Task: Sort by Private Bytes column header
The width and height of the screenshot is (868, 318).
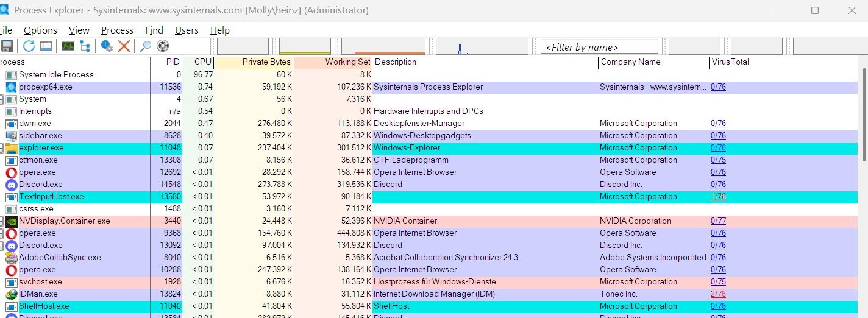Action: pyautogui.click(x=254, y=62)
